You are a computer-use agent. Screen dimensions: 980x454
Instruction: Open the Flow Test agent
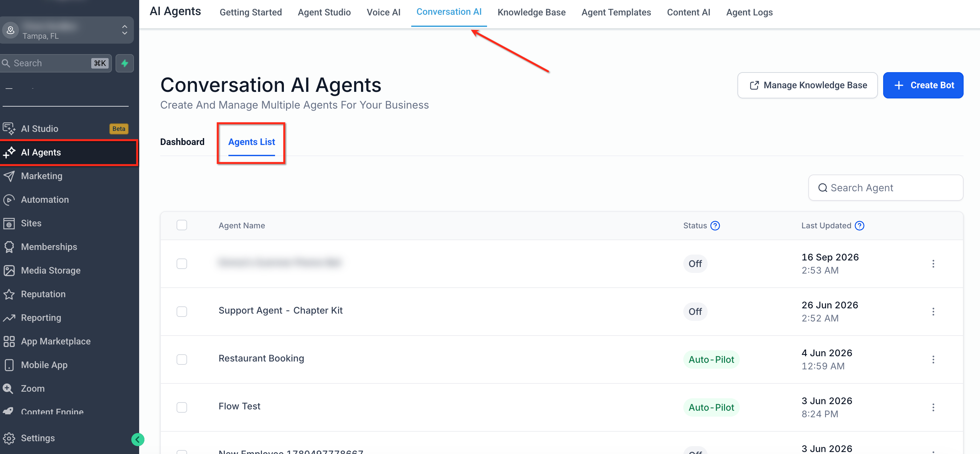239,406
